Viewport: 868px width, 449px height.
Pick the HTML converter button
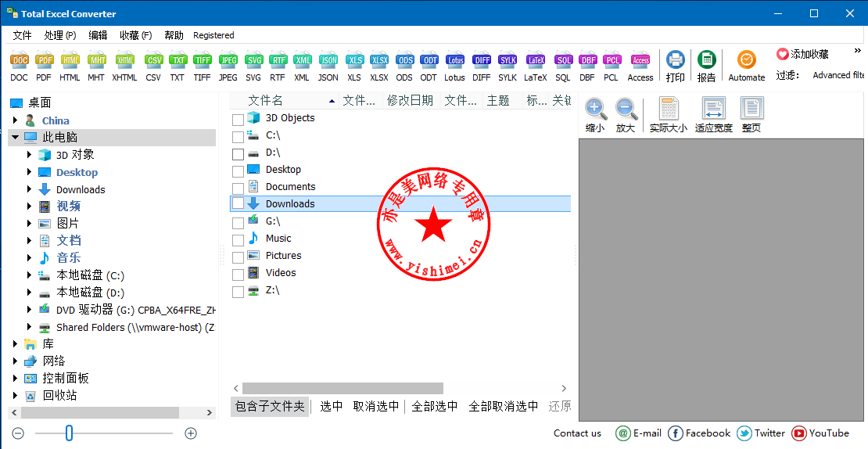coord(70,66)
